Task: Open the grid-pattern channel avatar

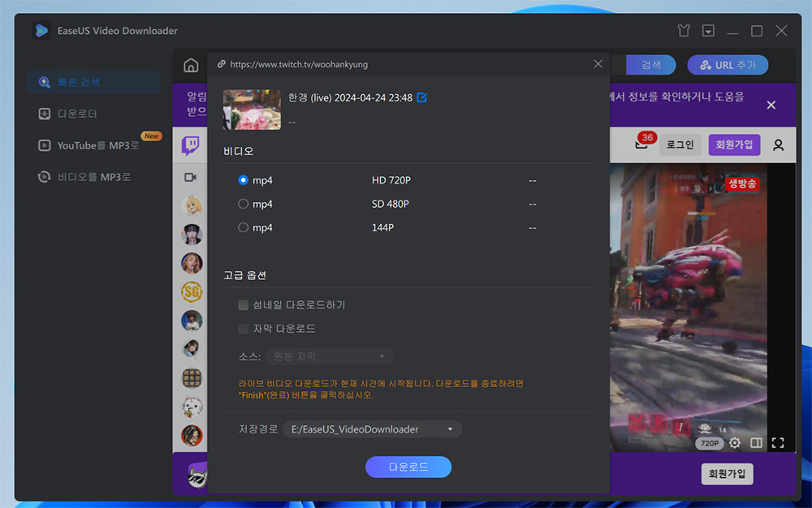Action: click(x=192, y=378)
